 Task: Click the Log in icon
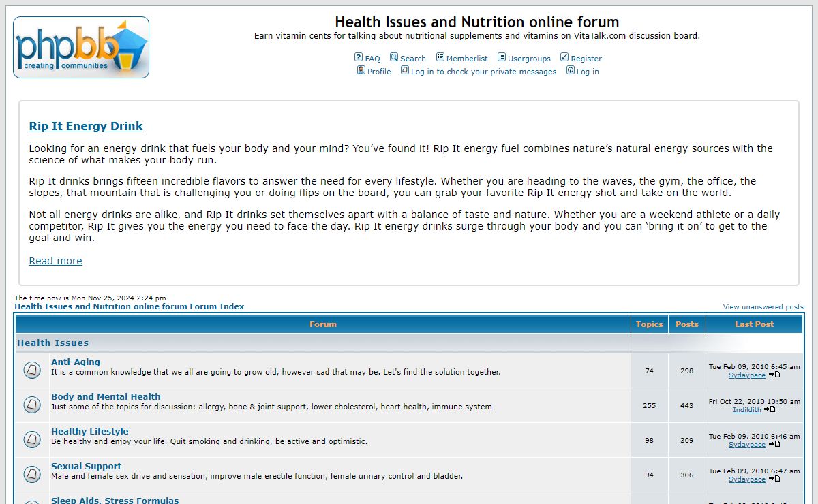click(571, 70)
